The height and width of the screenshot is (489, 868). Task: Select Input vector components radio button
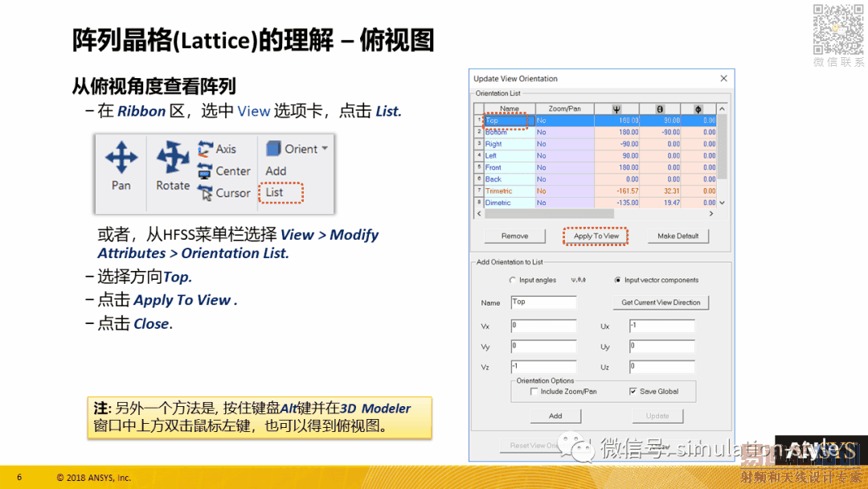tap(618, 280)
